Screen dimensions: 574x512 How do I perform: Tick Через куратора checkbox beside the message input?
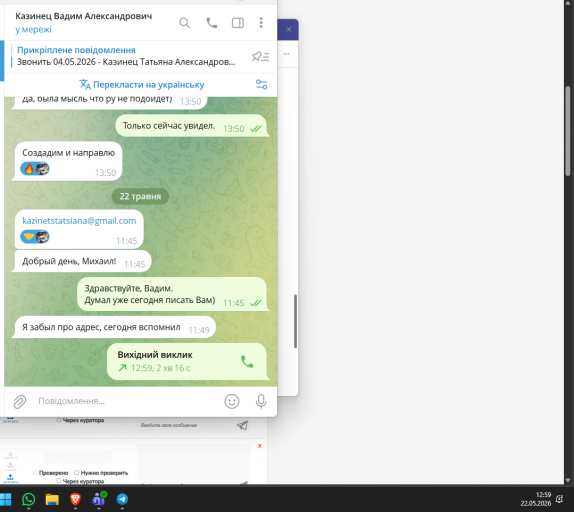tap(59, 420)
